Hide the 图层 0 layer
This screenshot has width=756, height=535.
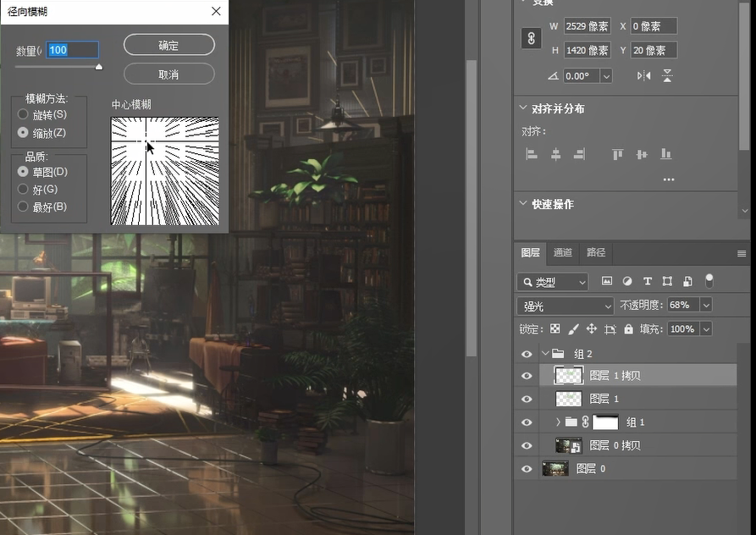pyautogui.click(x=527, y=468)
